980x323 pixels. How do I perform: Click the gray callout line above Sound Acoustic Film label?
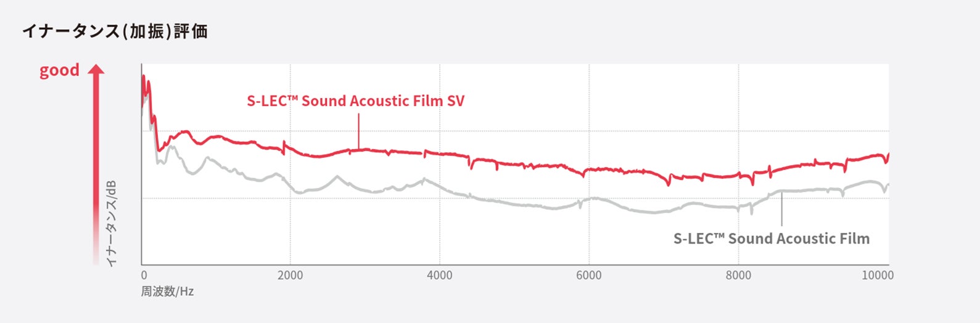(x=781, y=208)
